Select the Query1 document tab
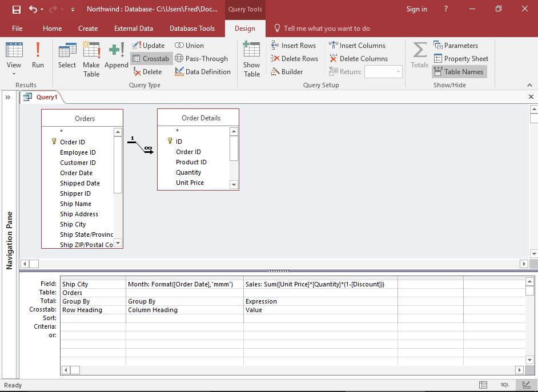This screenshot has height=392, width=538. pos(42,97)
